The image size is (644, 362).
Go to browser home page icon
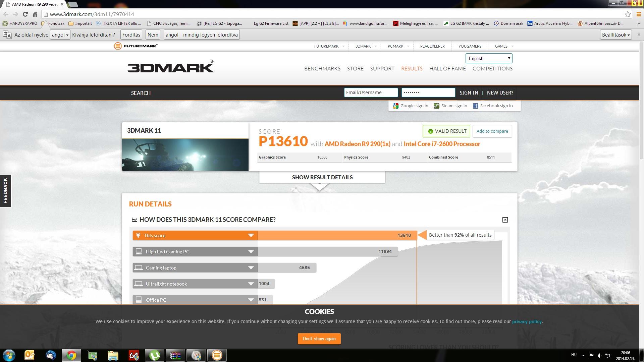pos(35,14)
